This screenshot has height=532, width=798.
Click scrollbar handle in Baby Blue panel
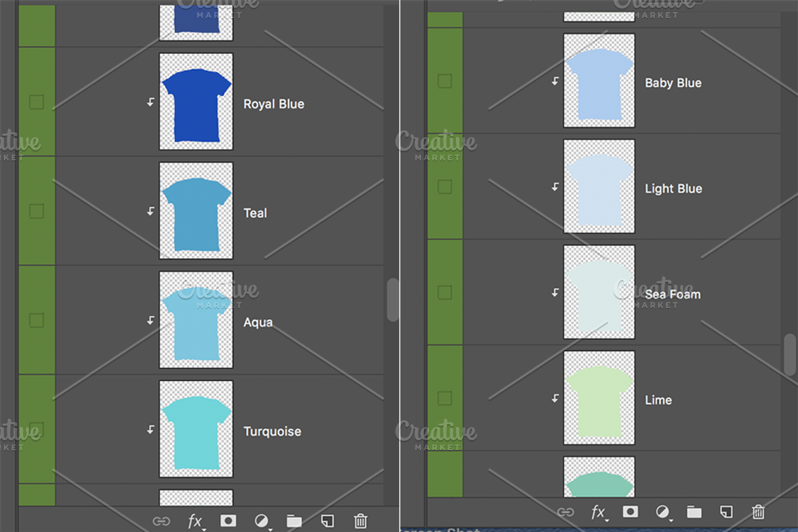tap(789, 354)
